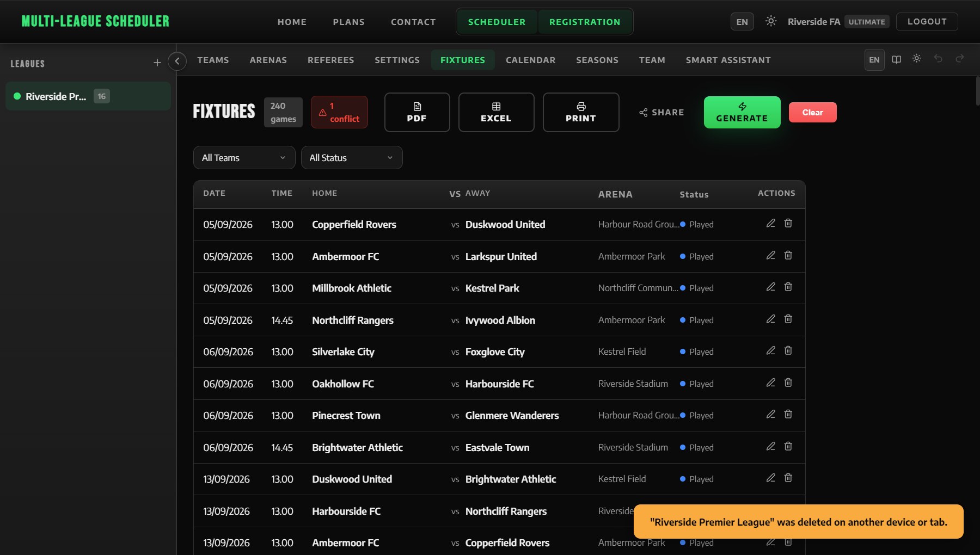Dismiss the league deleted notification toast
The image size is (980, 555).
[x=799, y=522]
